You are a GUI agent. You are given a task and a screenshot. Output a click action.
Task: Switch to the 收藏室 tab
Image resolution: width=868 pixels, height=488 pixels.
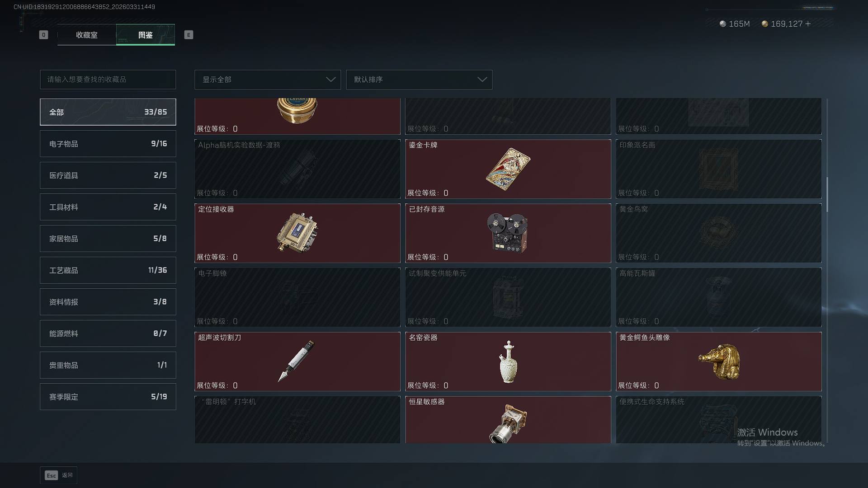pos(87,35)
